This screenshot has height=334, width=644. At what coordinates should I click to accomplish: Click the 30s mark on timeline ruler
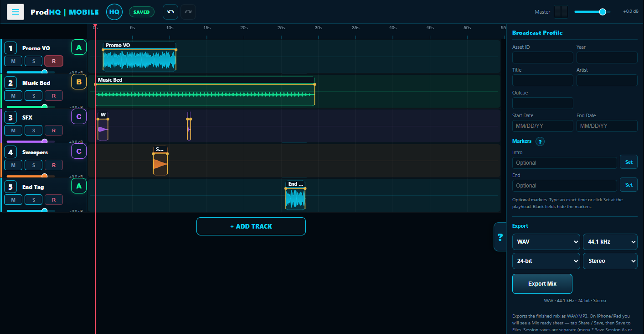pyautogui.click(x=319, y=28)
